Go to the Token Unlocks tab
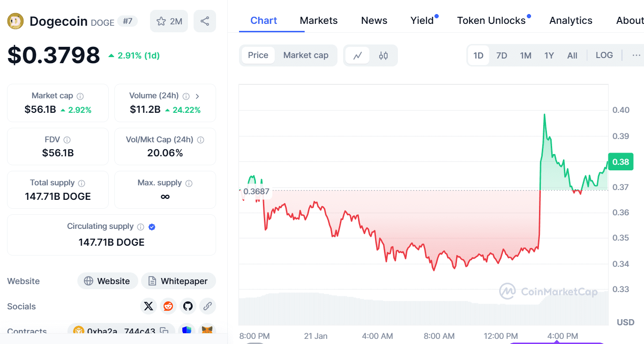The width and height of the screenshot is (644, 344). 491,21
